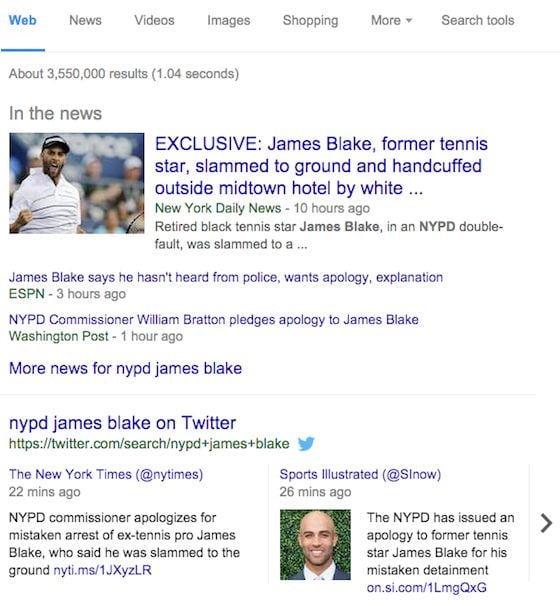Select the active Web tab

point(22,20)
